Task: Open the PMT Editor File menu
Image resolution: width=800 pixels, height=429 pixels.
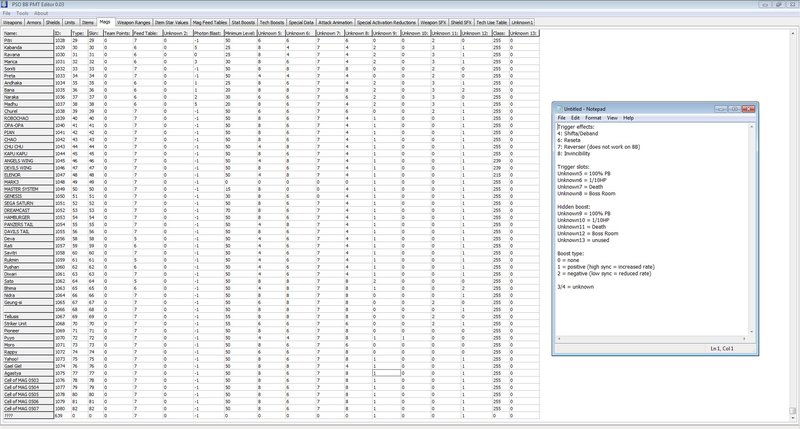Action: point(7,13)
